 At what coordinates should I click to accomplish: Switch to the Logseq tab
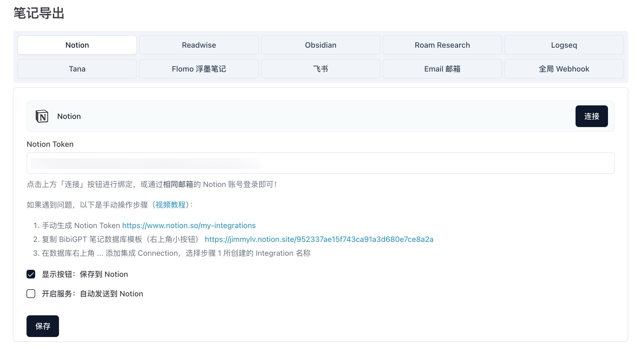pos(564,45)
